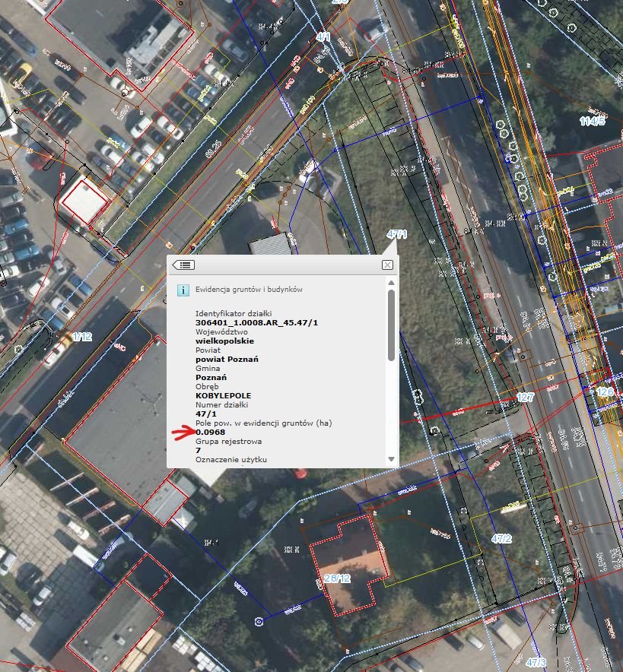Close the parcel information popup

387,265
